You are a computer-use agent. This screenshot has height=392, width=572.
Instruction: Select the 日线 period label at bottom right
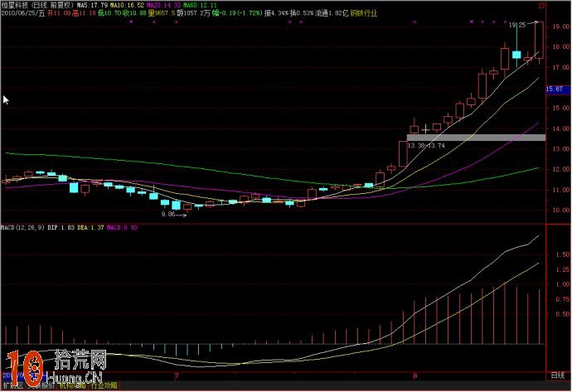click(557, 306)
